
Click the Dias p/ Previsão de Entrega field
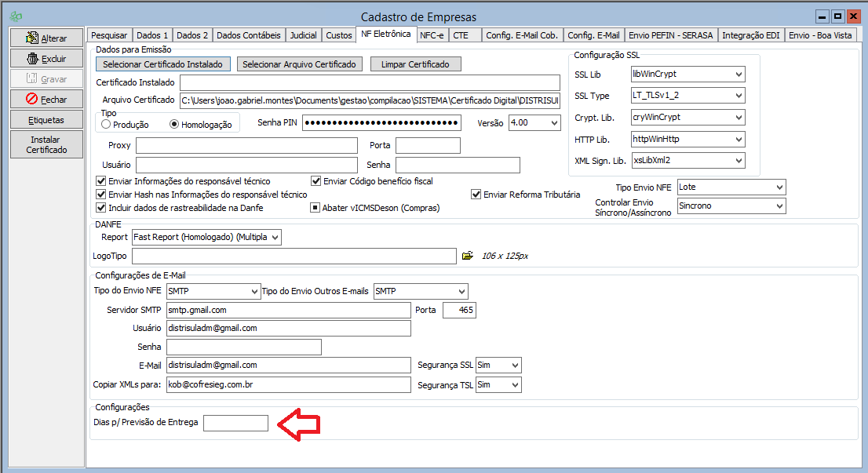235,423
